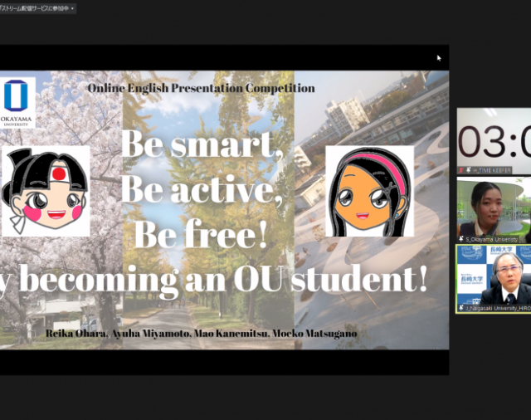Click the presenter names line starting 'Reika Ohara'
Image resolution: width=531 pixels, height=420 pixels.
tap(201, 334)
